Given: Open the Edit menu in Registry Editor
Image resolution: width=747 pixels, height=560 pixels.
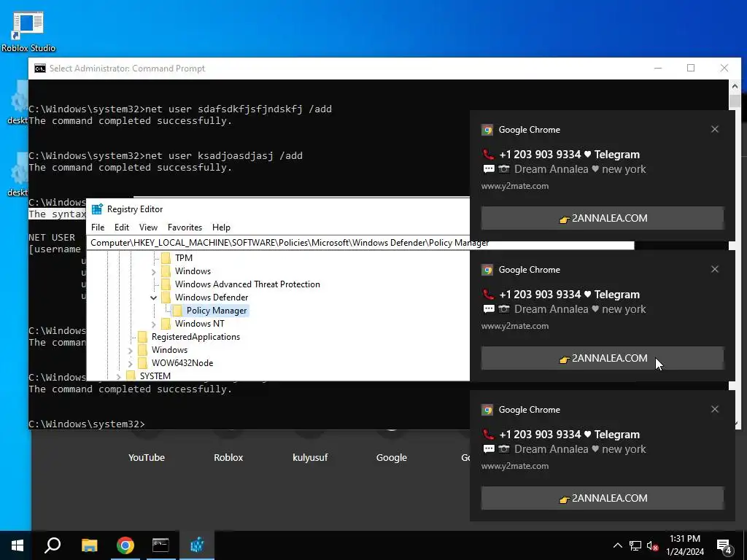Looking at the screenshot, I should pyautogui.click(x=122, y=227).
